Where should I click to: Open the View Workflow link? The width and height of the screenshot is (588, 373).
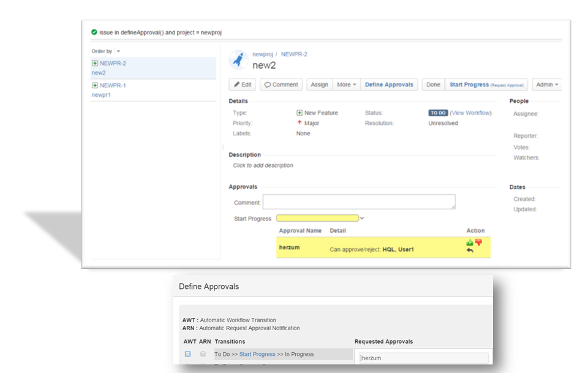[470, 113]
